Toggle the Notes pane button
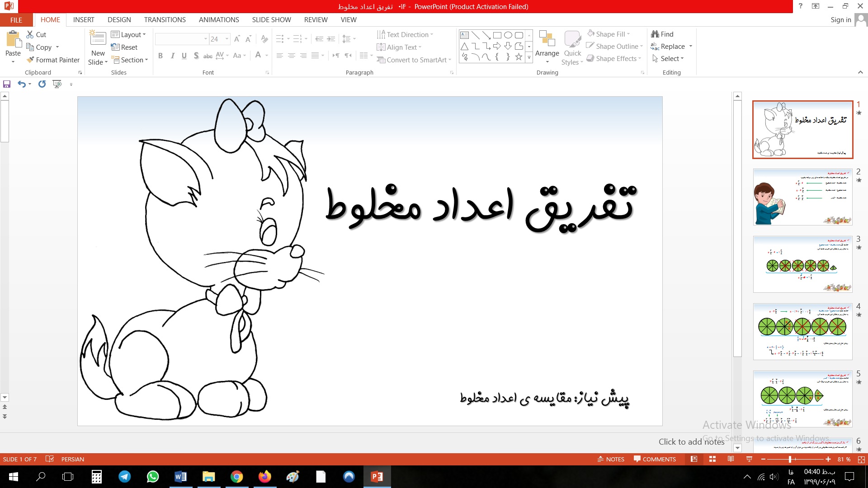This screenshot has height=488, width=868. point(611,459)
